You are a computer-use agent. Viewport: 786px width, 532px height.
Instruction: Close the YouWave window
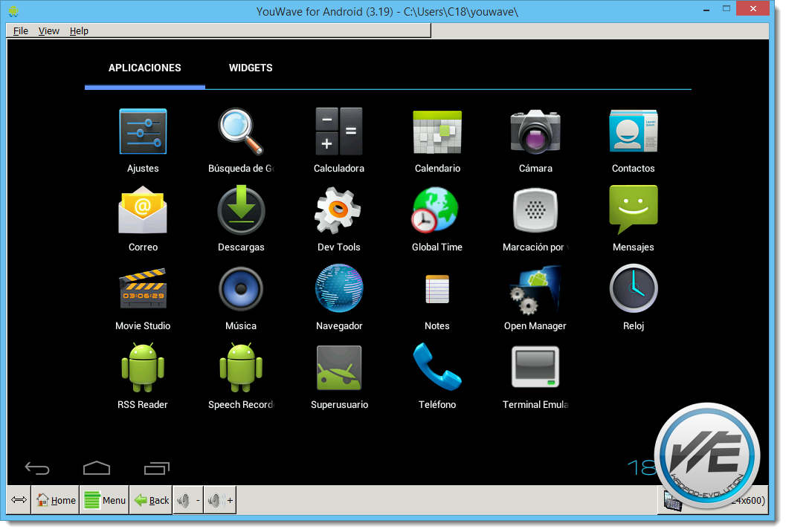(x=753, y=8)
